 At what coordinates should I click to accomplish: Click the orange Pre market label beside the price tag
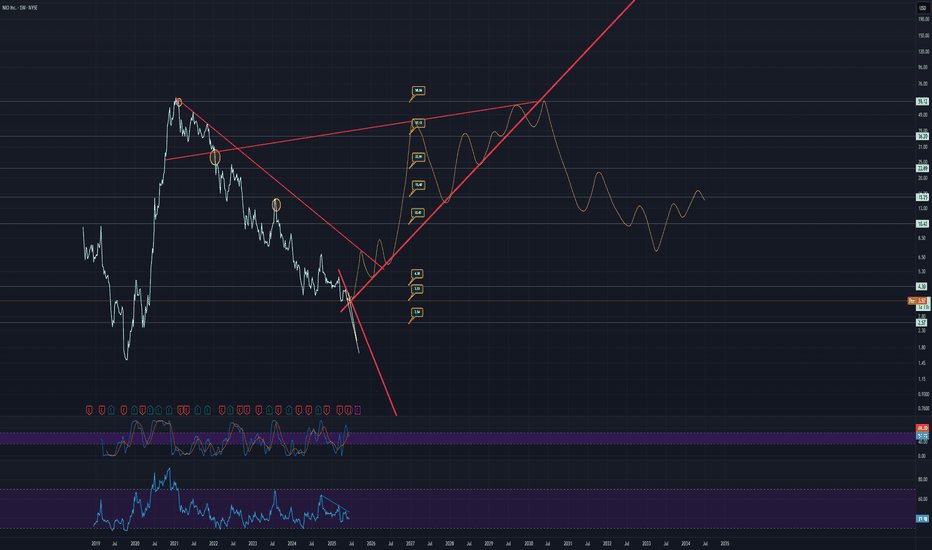pyautogui.click(x=912, y=301)
